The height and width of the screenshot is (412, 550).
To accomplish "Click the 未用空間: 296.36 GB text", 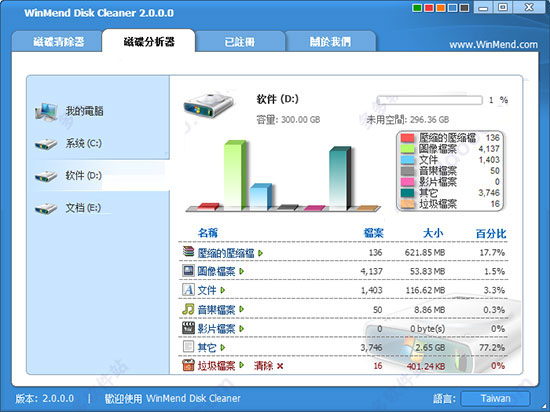I will click(x=408, y=120).
